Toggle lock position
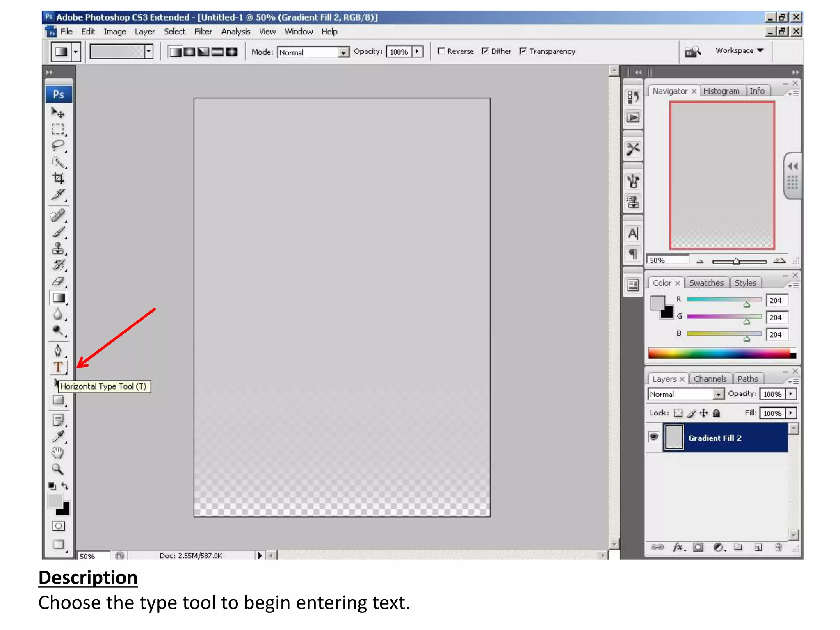Screen dimensions: 840x630 click(x=704, y=413)
